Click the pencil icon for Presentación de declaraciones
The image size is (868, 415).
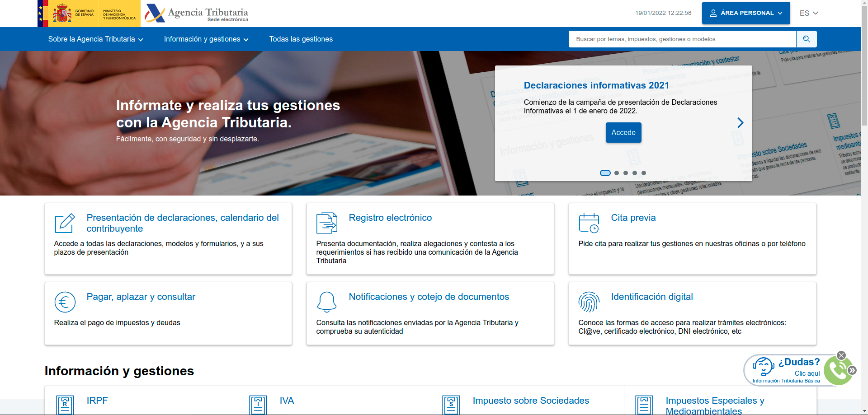(65, 223)
